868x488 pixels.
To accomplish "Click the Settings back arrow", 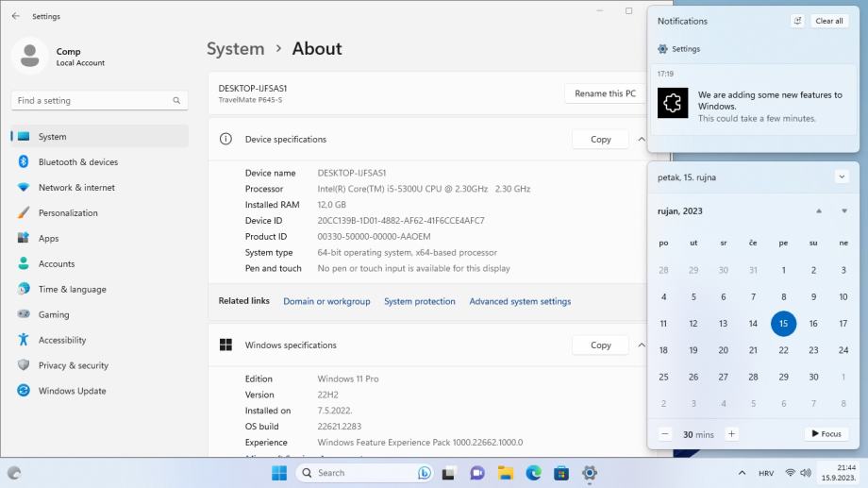I will tap(16, 16).
